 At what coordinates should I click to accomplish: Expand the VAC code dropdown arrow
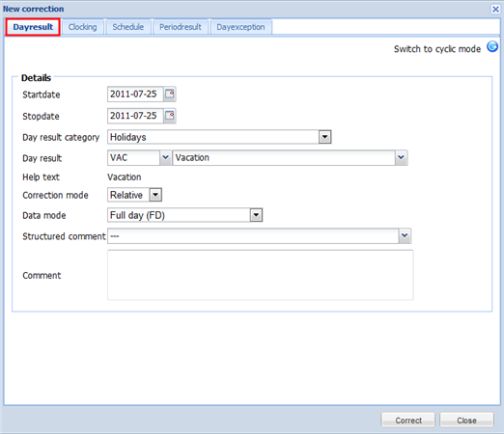(x=165, y=157)
